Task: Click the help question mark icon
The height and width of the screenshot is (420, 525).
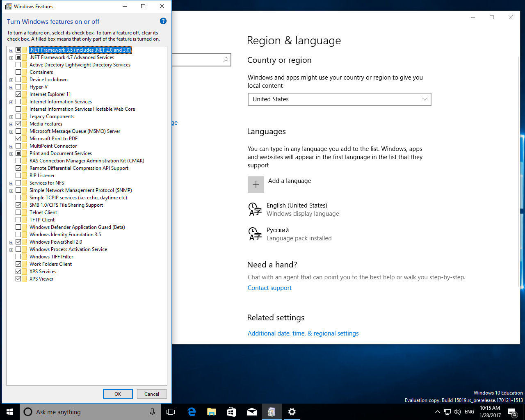Action: coord(163,21)
